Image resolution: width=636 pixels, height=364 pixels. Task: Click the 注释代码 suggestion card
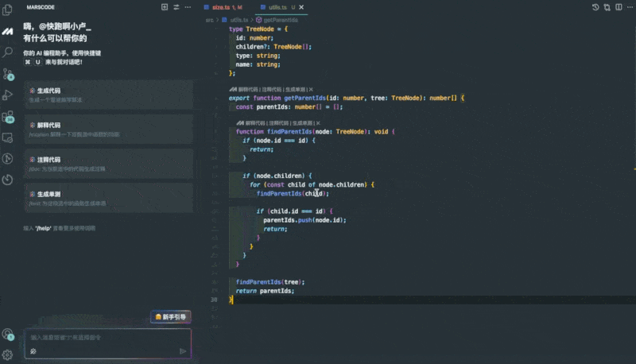click(109, 164)
